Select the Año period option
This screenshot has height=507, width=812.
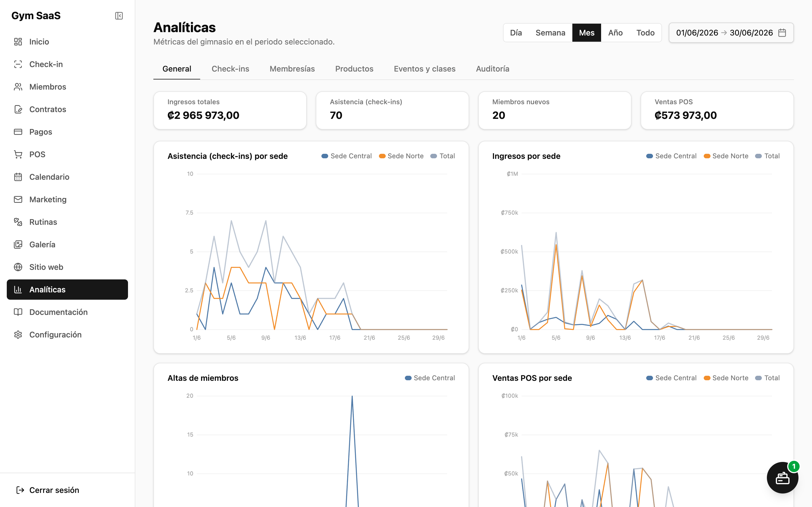coord(615,32)
